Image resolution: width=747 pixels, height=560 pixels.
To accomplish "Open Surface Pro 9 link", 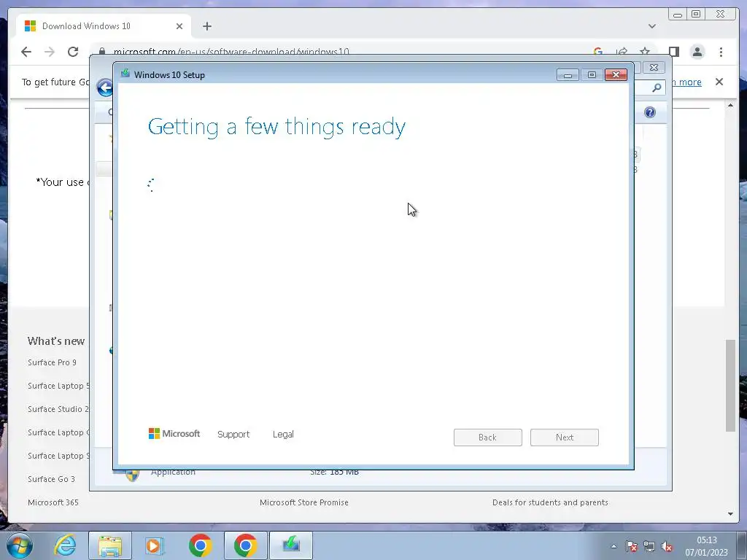I will coord(52,362).
